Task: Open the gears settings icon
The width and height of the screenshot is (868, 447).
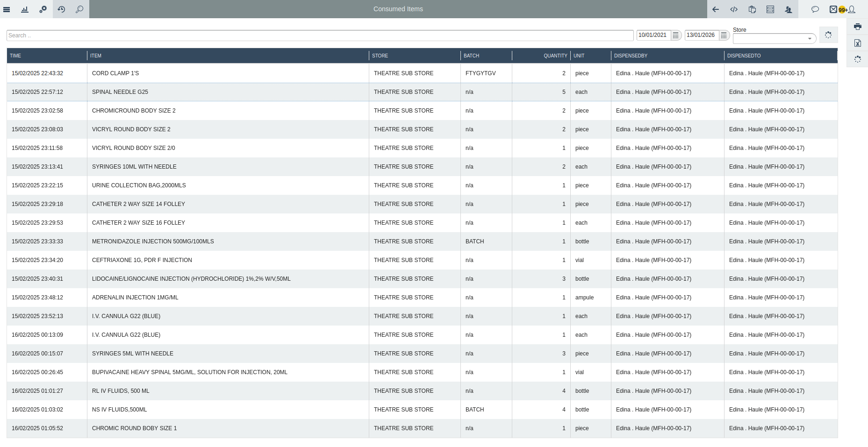Action: (x=43, y=9)
